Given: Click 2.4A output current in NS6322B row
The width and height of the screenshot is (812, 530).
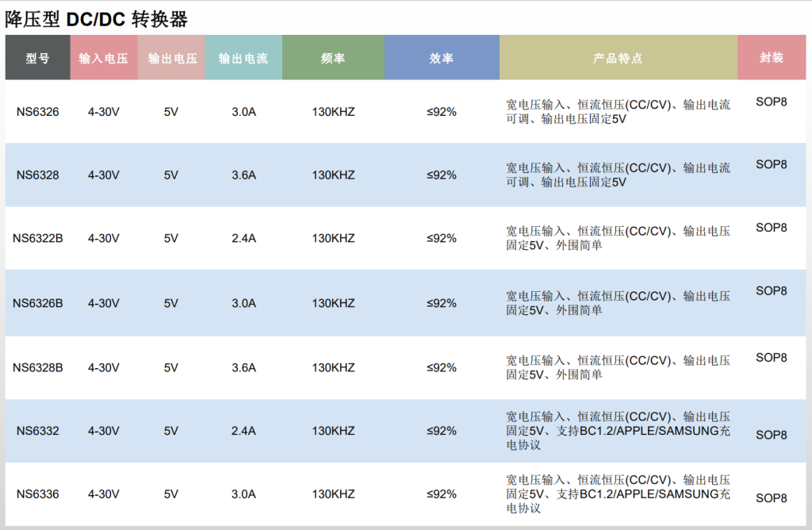Looking at the screenshot, I should click(244, 238).
